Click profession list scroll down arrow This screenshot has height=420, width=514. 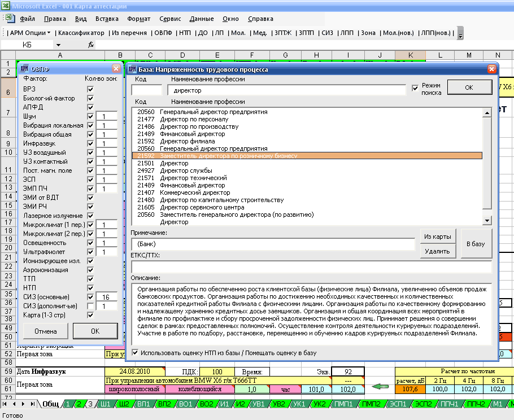coord(487,221)
